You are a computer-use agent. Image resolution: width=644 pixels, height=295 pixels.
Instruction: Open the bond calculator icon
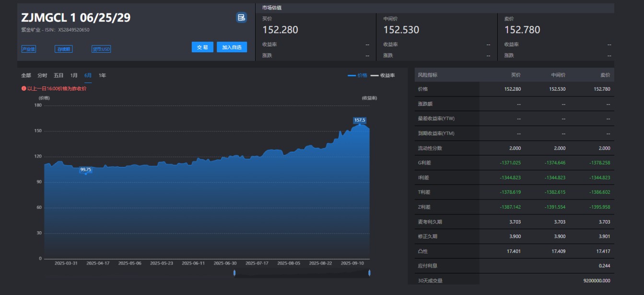click(241, 18)
